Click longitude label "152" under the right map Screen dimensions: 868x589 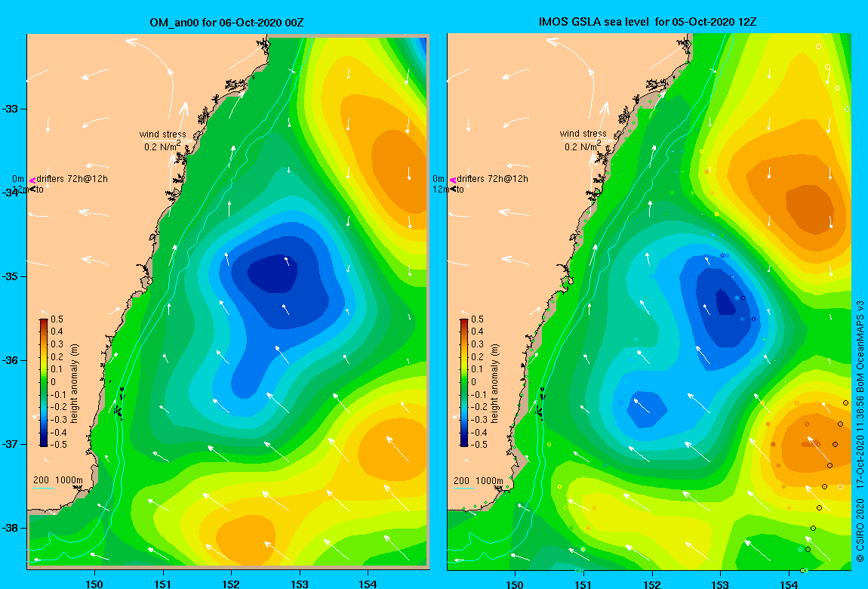pos(651,584)
